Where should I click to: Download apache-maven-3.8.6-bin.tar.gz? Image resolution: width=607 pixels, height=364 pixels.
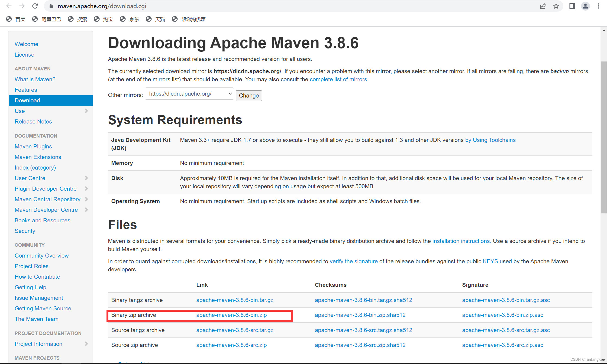click(x=235, y=300)
